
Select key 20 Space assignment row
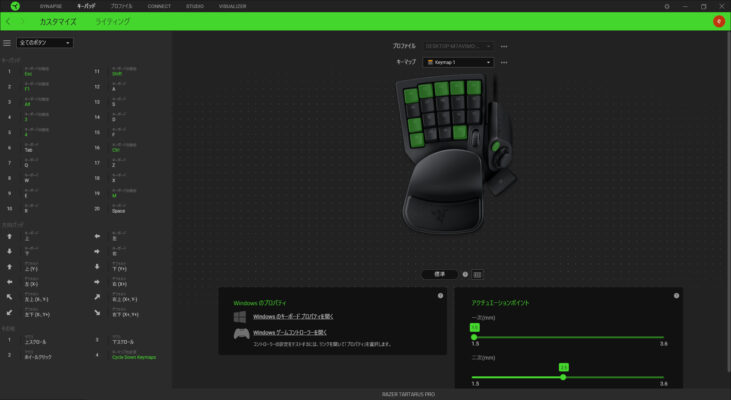131,208
